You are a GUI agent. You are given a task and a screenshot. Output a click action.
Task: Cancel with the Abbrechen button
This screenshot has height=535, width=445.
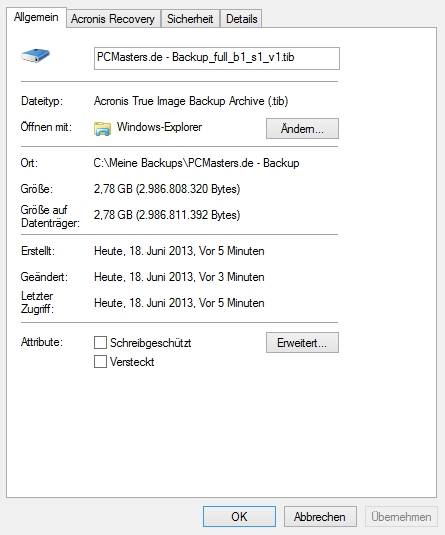pos(320,517)
